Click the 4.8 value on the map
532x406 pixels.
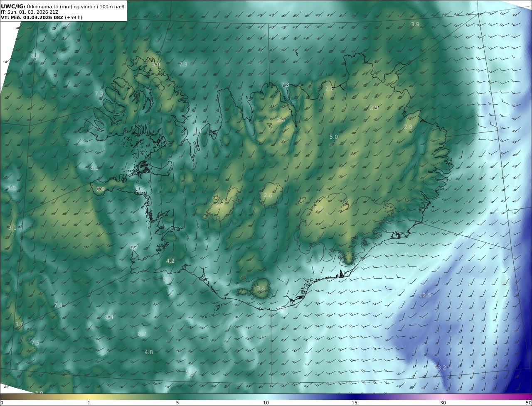point(149,352)
